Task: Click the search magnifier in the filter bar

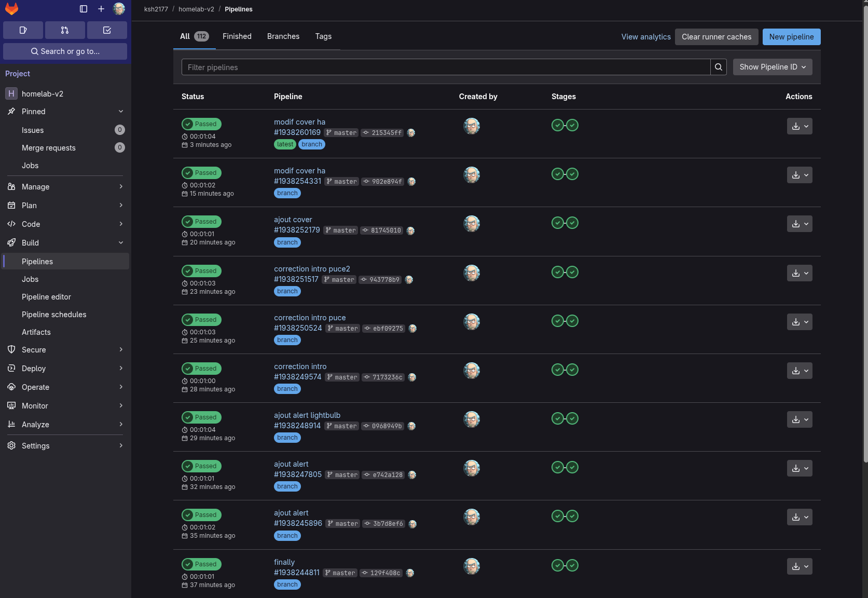Action: pyautogui.click(x=719, y=67)
